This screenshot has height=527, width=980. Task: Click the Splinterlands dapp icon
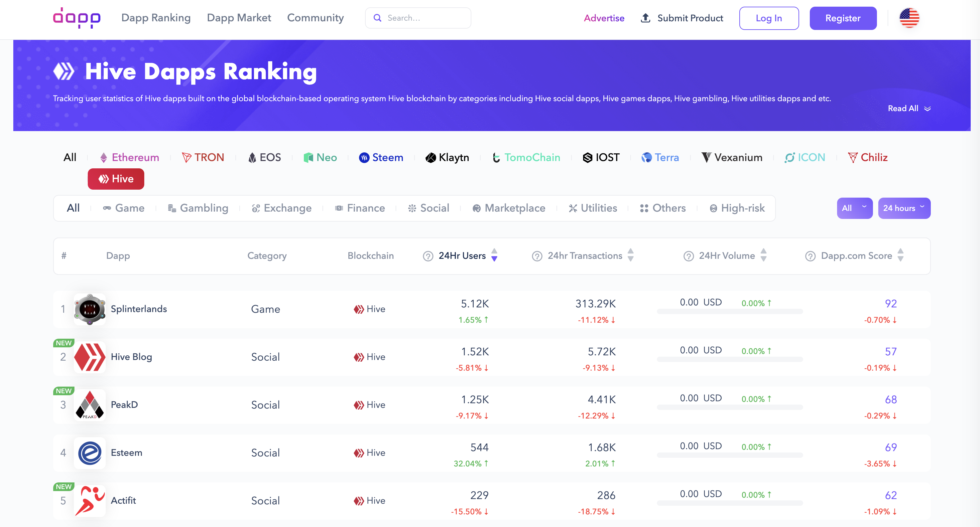click(x=90, y=309)
